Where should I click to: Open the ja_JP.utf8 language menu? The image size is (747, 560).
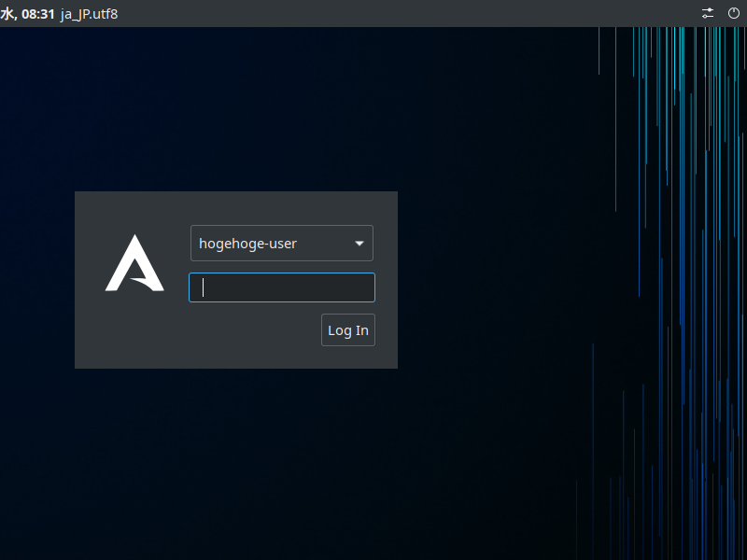click(x=89, y=14)
